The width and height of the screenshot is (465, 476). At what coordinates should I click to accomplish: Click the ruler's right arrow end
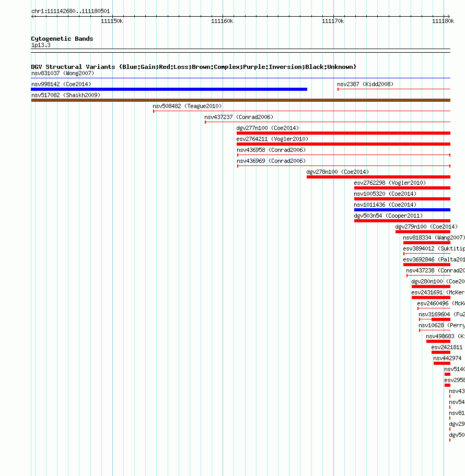(448, 16)
